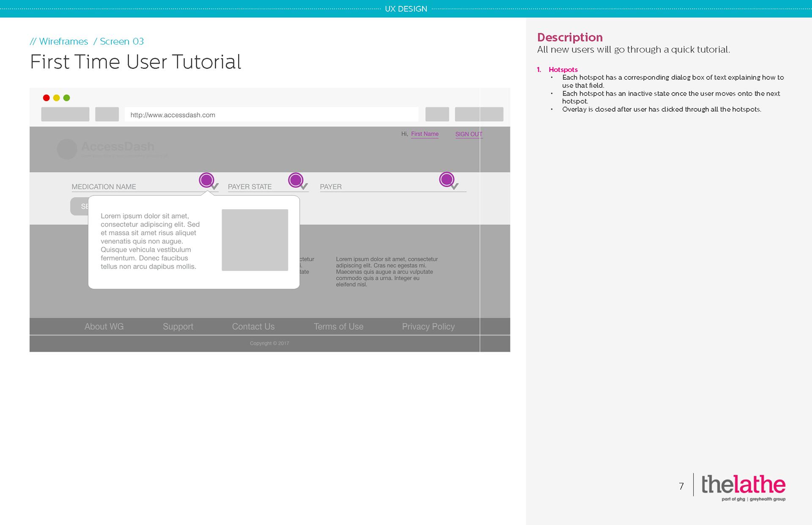Click the First Time User Tutorial title
Screen dimensions: 812x525
(136, 62)
